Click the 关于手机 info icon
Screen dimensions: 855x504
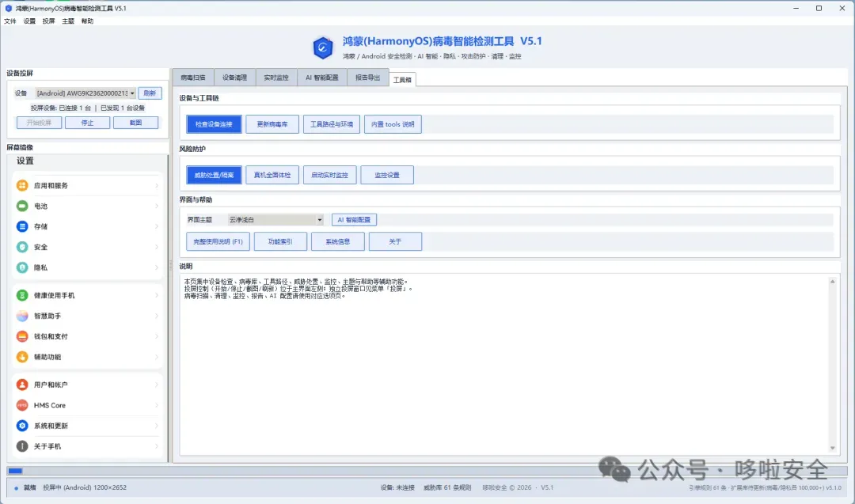pyautogui.click(x=22, y=446)
